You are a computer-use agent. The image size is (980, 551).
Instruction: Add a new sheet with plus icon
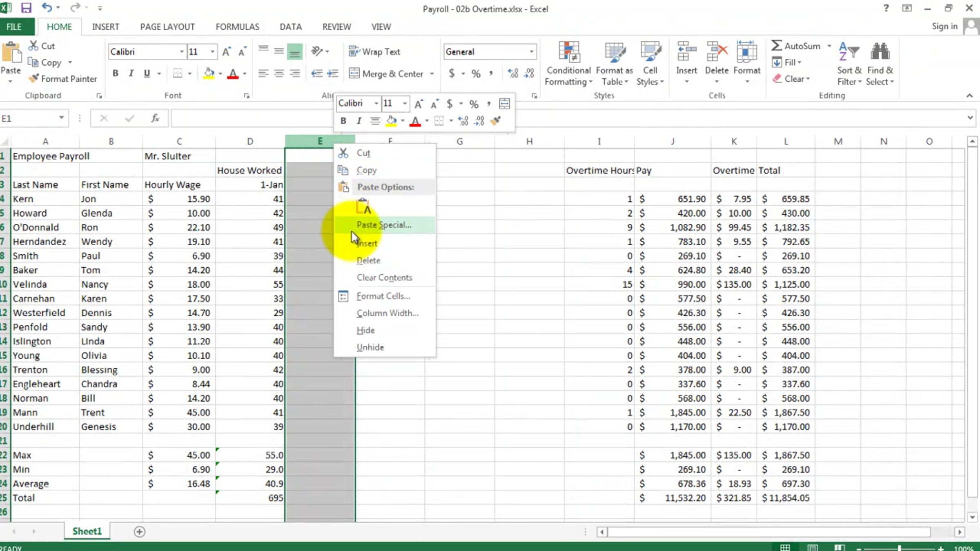click(140, 531)
